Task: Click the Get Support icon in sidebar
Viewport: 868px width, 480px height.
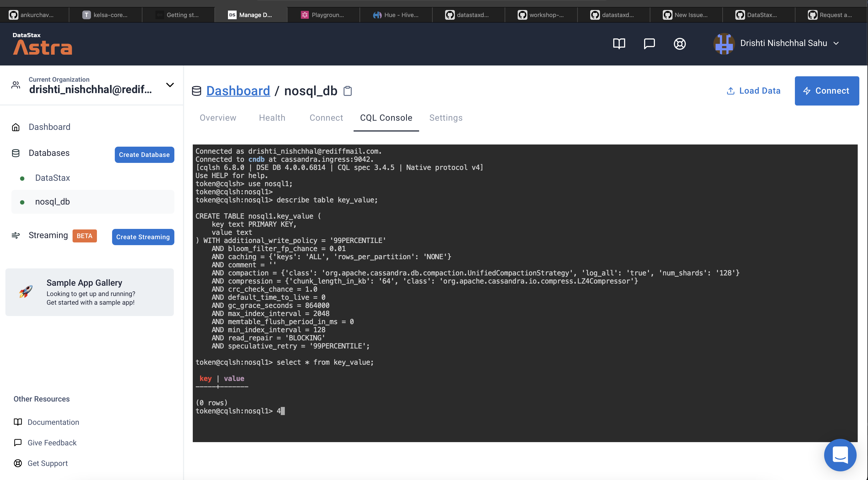Action: [18, 463]
